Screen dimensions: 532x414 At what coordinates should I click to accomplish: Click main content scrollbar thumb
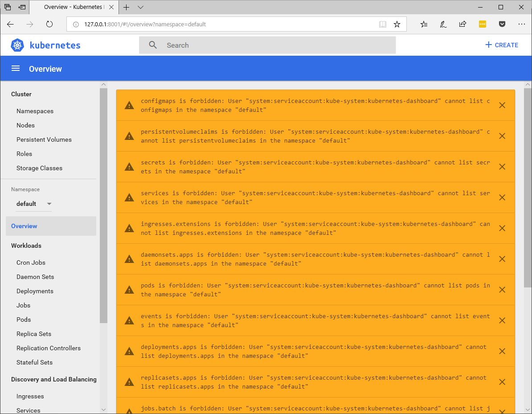(x=528, y=188)
